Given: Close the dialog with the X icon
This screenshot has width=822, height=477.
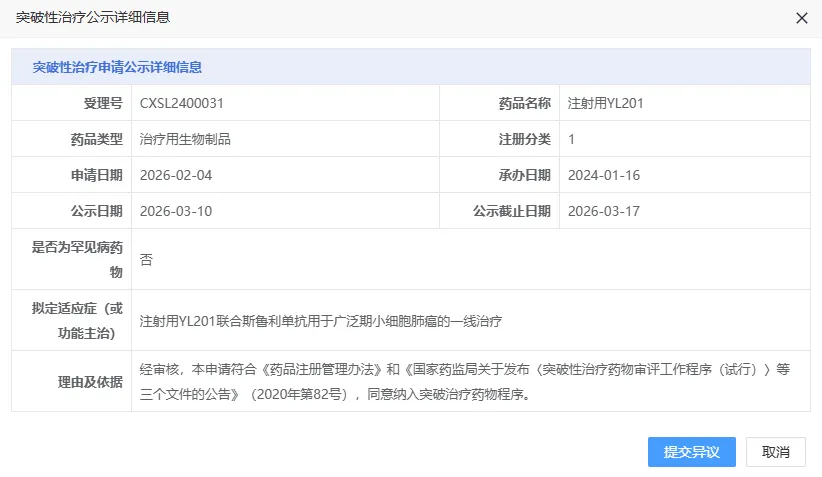Looking at the screenshot, I should click(x=801, y=18).
